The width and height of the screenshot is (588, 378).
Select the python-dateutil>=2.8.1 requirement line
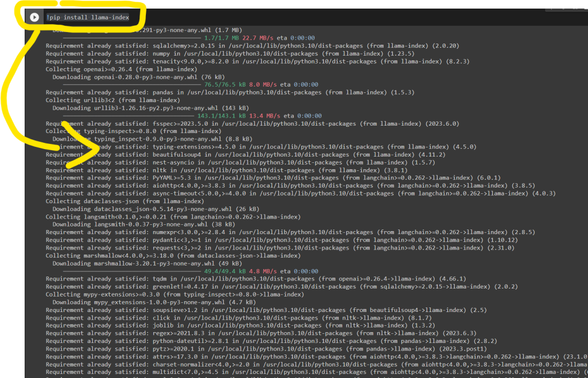click(272, 341)
